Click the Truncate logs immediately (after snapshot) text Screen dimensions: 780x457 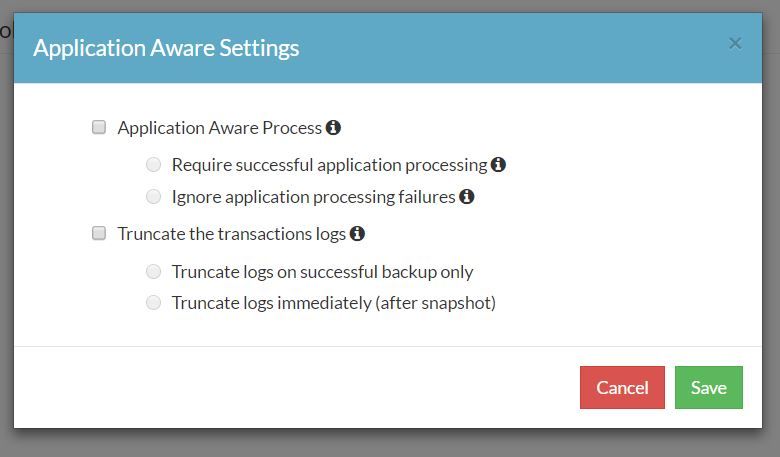334,303
